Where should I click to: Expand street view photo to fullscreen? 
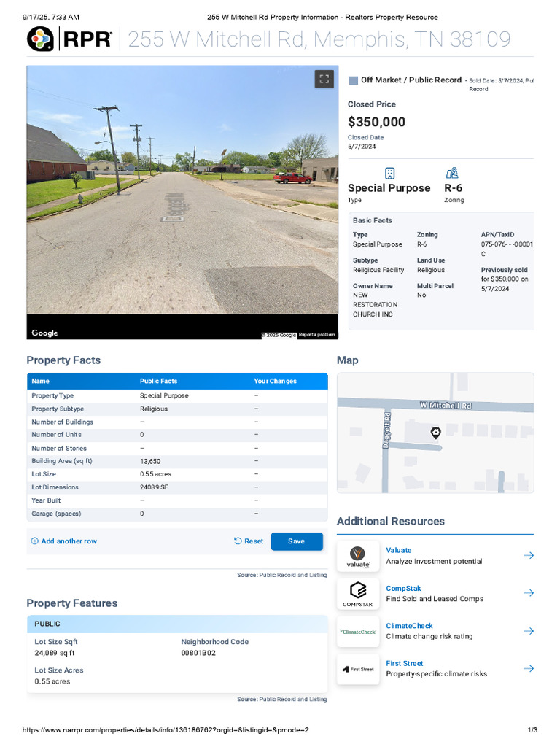(324, 79)
